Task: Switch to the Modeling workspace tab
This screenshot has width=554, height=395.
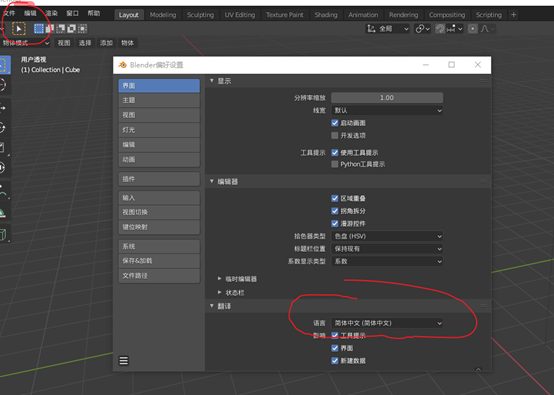Action: pos(163,15)
